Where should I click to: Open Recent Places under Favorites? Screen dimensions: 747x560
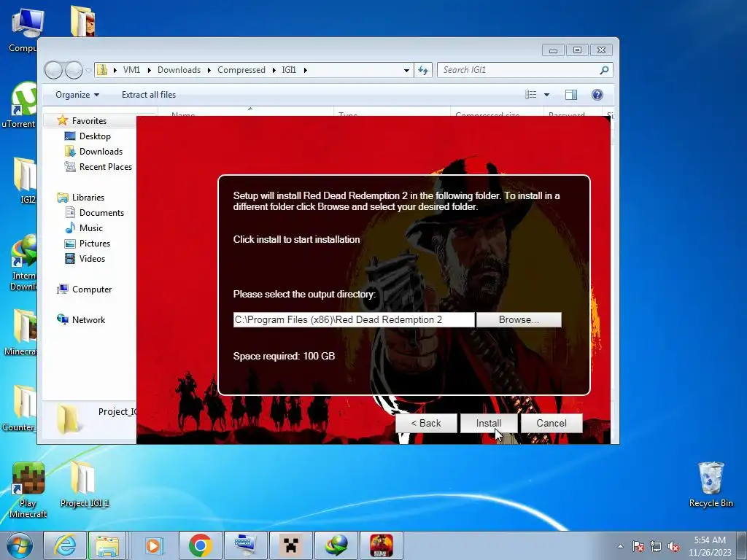click(105, 167)
